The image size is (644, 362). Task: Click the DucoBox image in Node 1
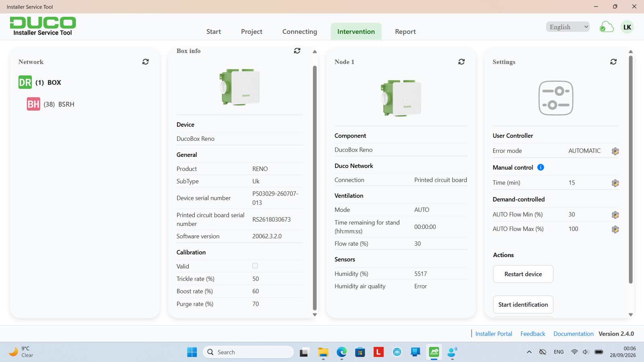pyautogui.click(x=401, y=98)
